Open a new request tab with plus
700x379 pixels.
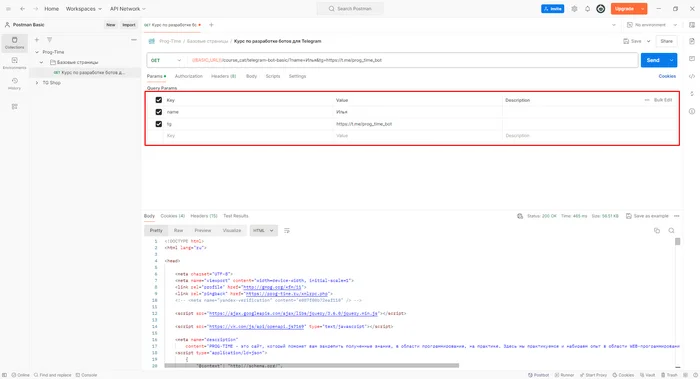[211, 25]
